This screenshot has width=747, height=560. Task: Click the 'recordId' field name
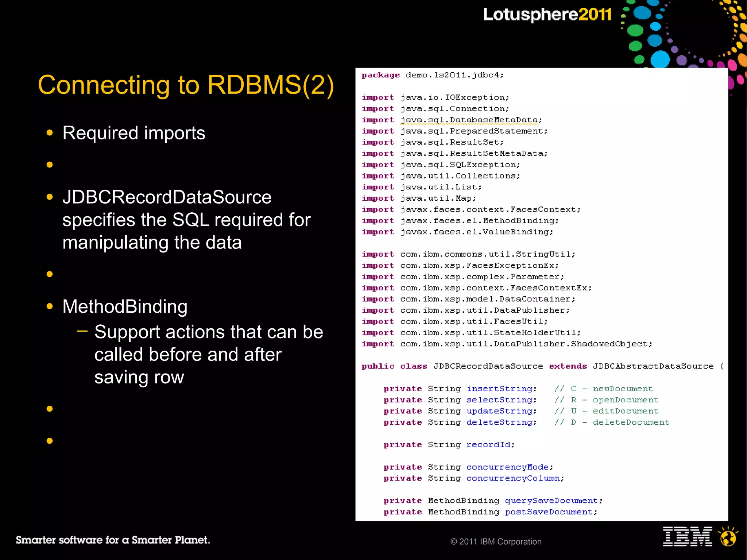click(488, 445)
